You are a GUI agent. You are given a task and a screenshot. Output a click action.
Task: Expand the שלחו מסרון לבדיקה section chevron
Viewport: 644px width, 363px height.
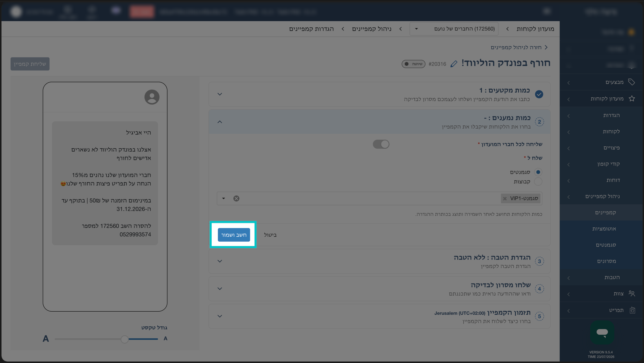220,288
